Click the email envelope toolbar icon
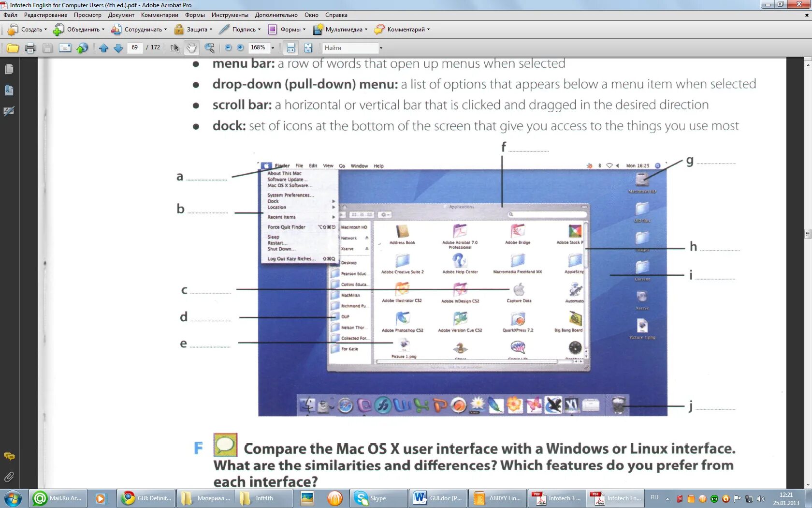812x508 pixels. [x=65, y=48]
